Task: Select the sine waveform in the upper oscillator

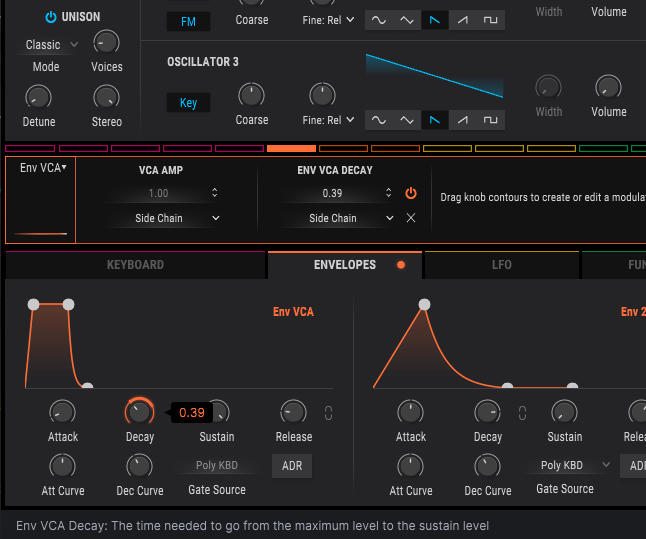Action: 379,20
